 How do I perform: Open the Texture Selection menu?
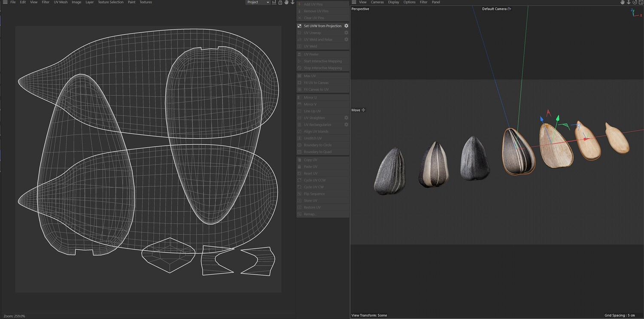click(x=110, y=3)
